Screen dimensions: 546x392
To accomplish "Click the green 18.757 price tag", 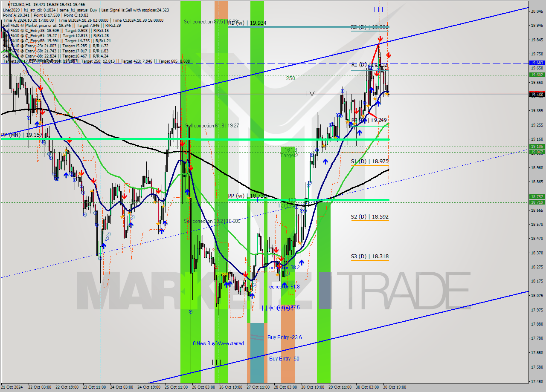I will tap(537, 196).
